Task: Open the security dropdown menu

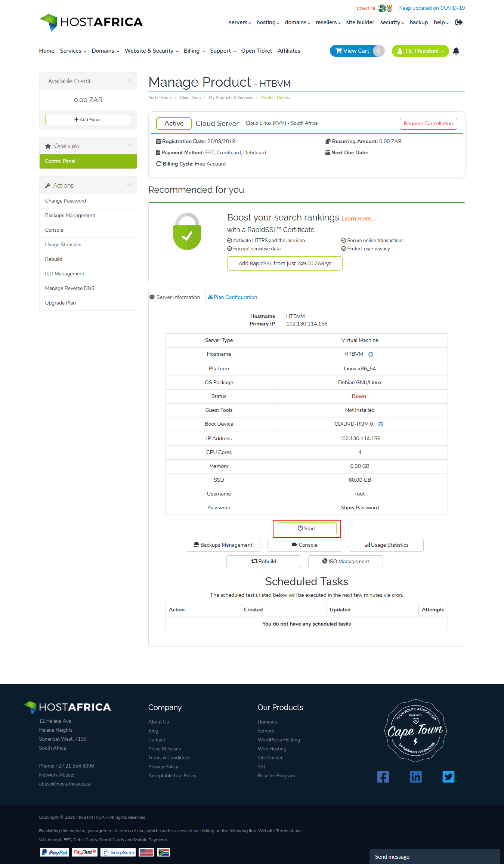Action: pyautogui.click(x=392, y=22)
